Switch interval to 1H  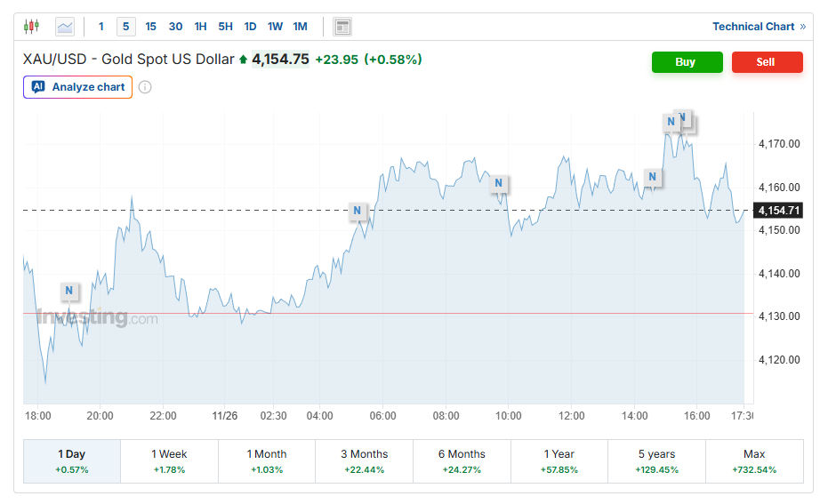(x=200, y=27)
